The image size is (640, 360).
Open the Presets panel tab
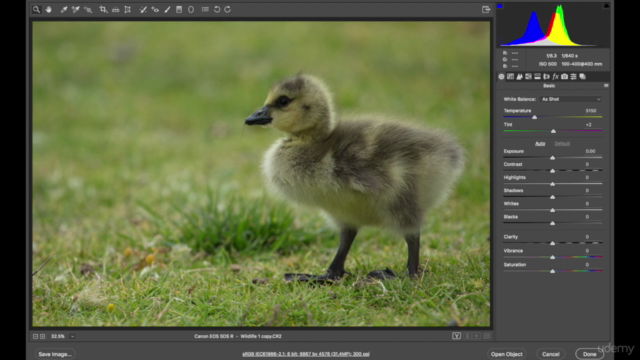click(573, 76)
